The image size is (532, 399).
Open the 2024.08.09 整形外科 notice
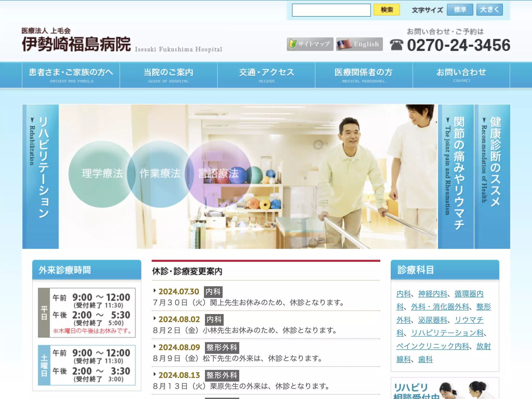tap(266, 353)
